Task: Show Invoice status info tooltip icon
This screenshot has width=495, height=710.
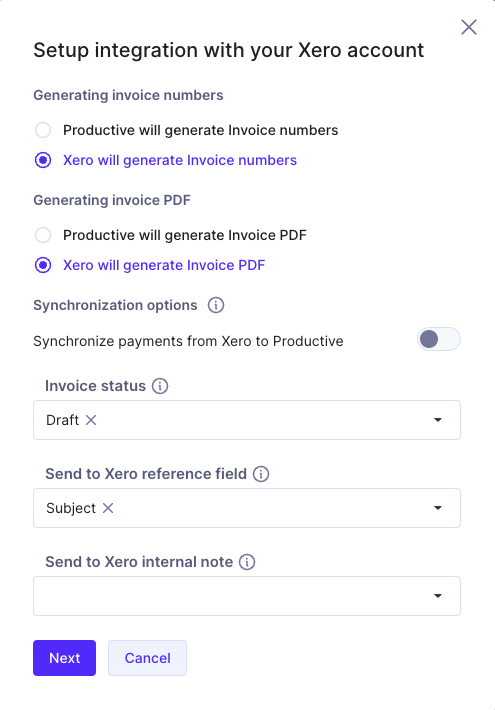Action: (160, 386)
